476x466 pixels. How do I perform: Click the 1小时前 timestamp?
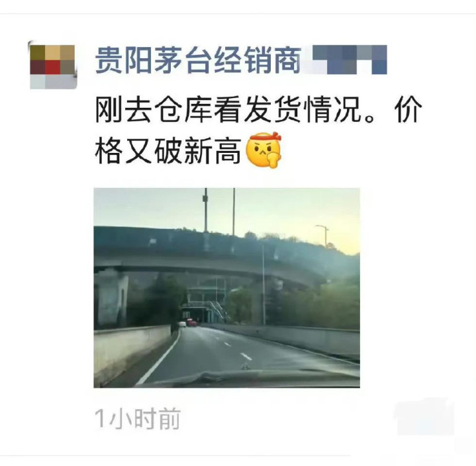click(x=138, y=418)
